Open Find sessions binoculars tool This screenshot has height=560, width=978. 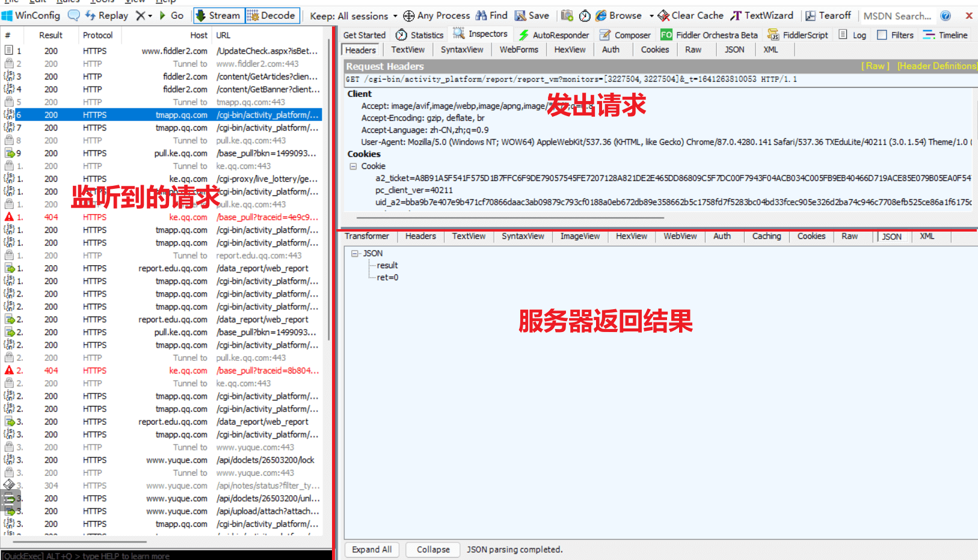[x=491, y=16]
